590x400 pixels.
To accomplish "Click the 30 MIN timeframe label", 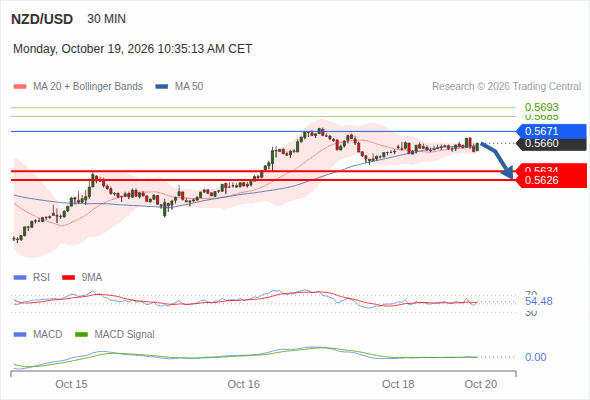I will click(106, 19).
